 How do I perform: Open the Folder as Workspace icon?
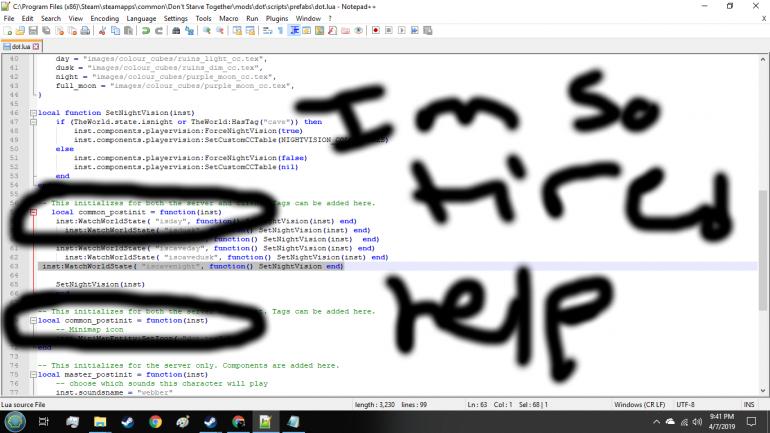pos(345,30)
